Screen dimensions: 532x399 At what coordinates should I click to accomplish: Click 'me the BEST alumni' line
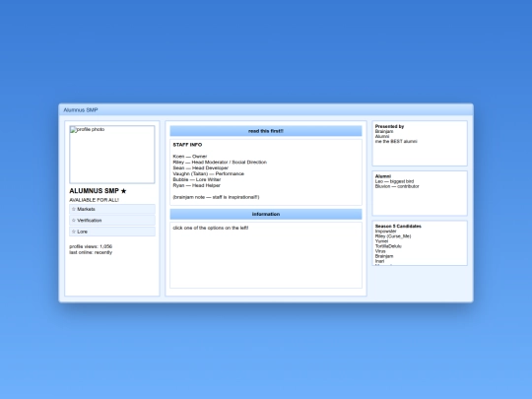(x=396, y=141)
